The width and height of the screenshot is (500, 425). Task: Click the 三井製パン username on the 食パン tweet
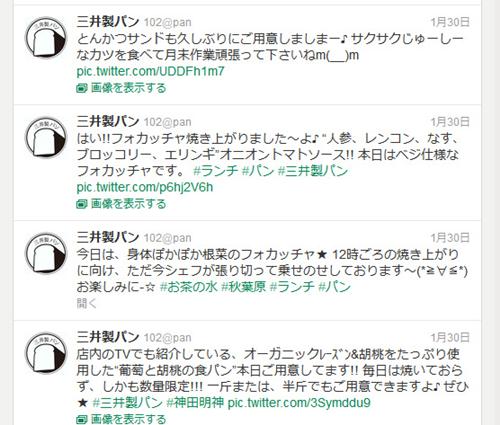[x=108, y=337]
